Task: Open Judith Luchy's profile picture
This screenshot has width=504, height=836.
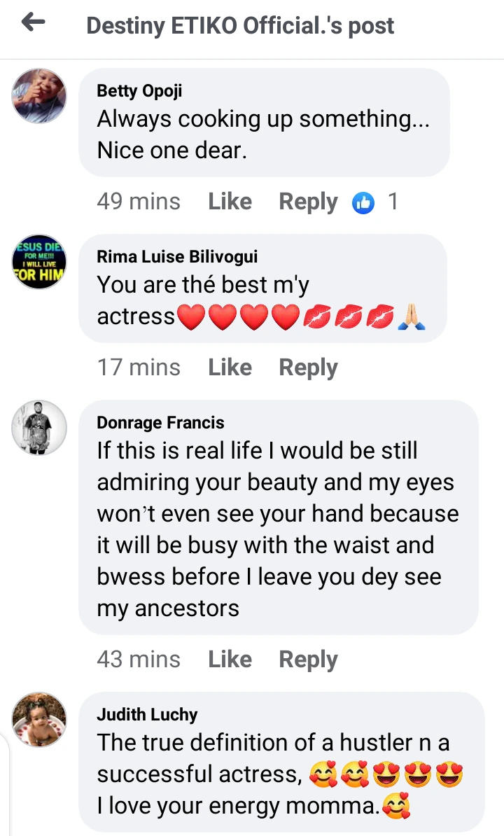Action: click(x=39, y=719)
